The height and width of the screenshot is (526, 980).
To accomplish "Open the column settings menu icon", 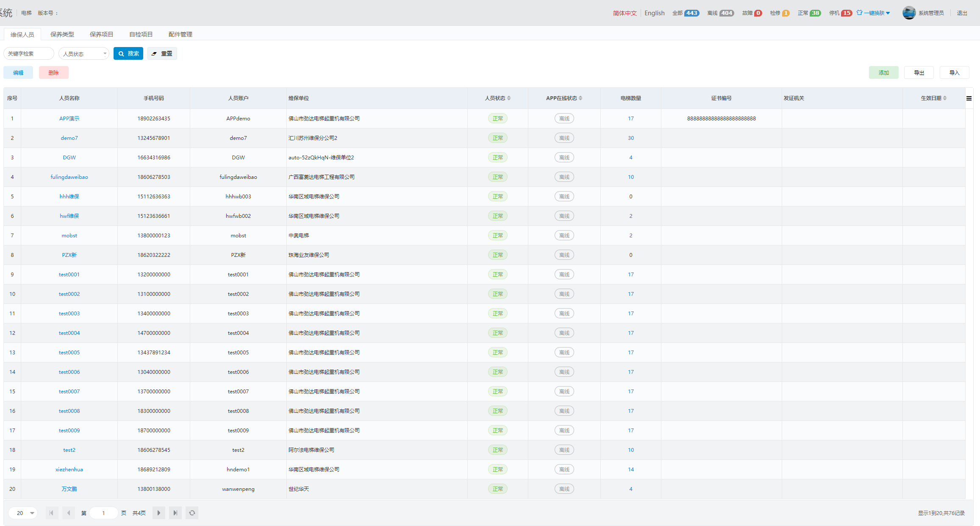I will [969, 98].
